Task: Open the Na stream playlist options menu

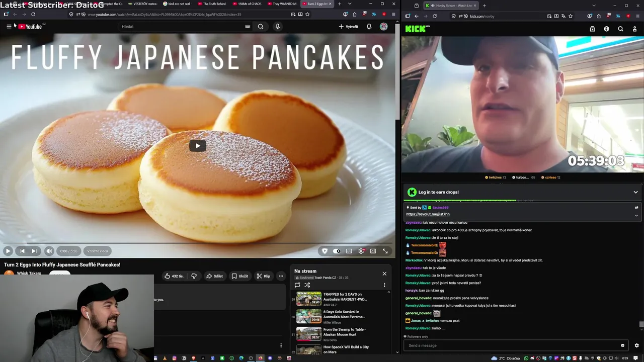Action: click(x=384, y=285)
